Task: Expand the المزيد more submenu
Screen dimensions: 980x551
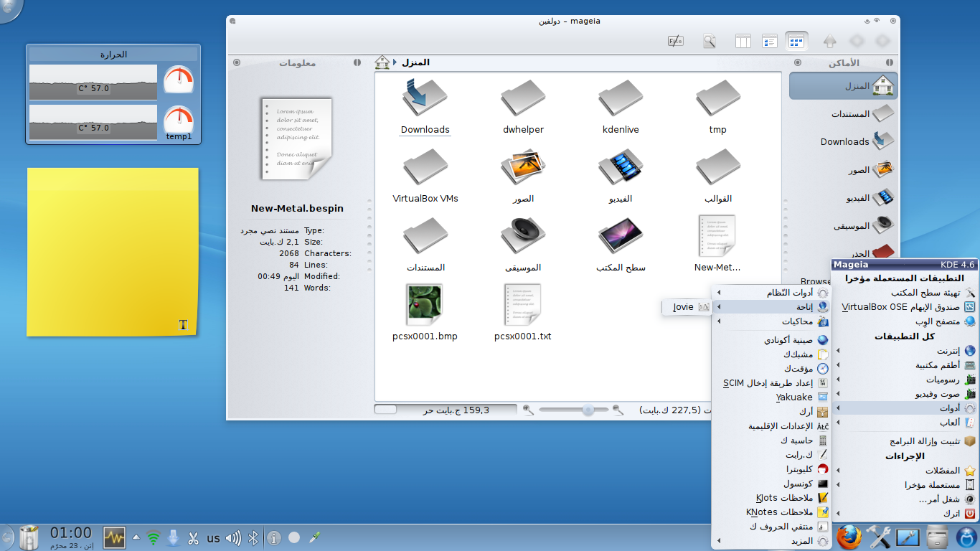Action: (x=772, y=541)
